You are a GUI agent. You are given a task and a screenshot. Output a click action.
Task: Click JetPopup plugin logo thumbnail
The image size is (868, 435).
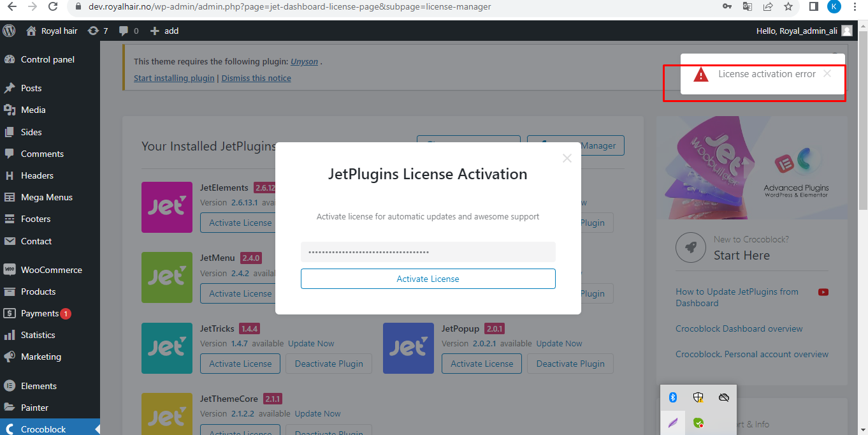coord(409,348)
